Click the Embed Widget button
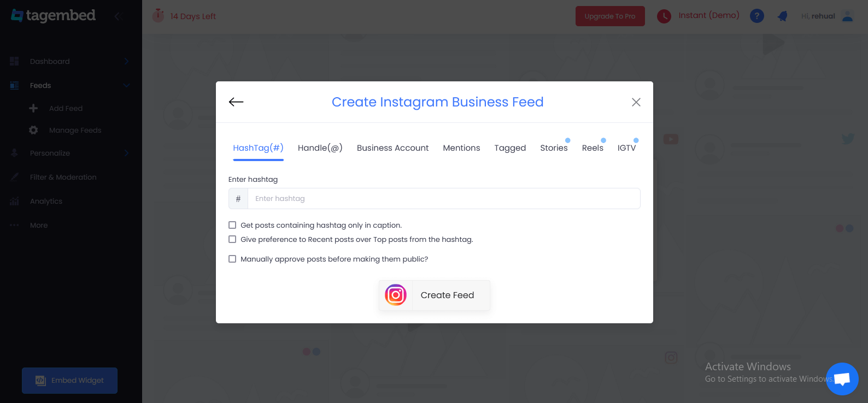The width and height of the screenshot is (868, 403). point(69,381)
